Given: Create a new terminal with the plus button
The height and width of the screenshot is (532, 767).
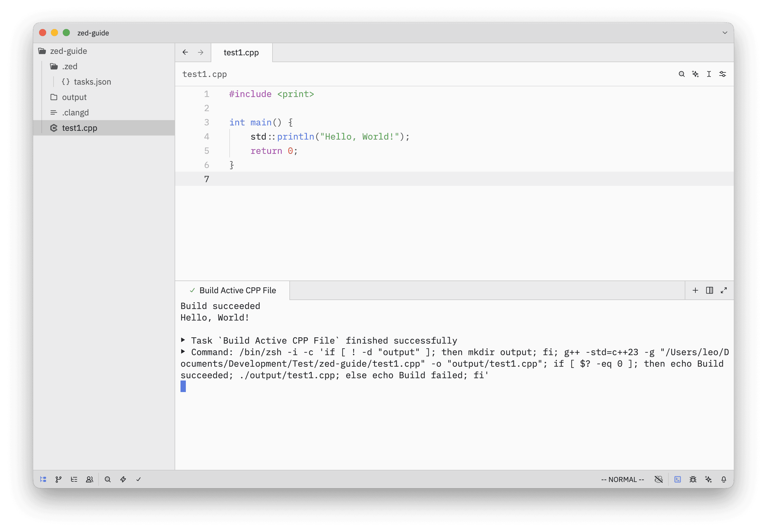Looking at the screenshot, I should click(x=695, y=290).
